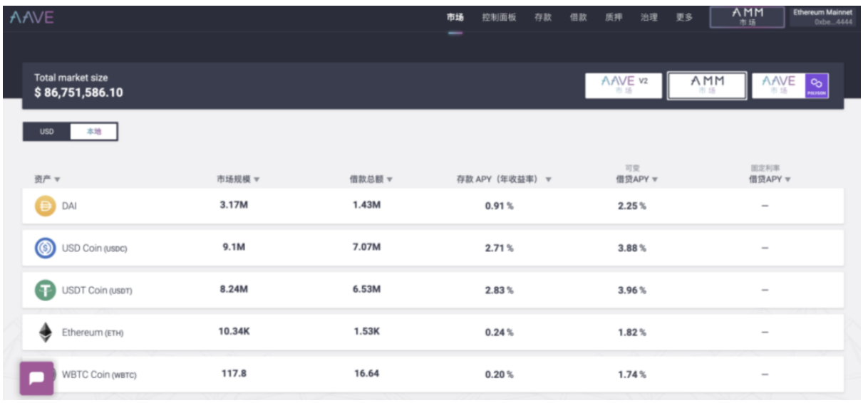Click the Ethereum diamond icon
This screenshot has width=868, height=403.
(45, 332)
